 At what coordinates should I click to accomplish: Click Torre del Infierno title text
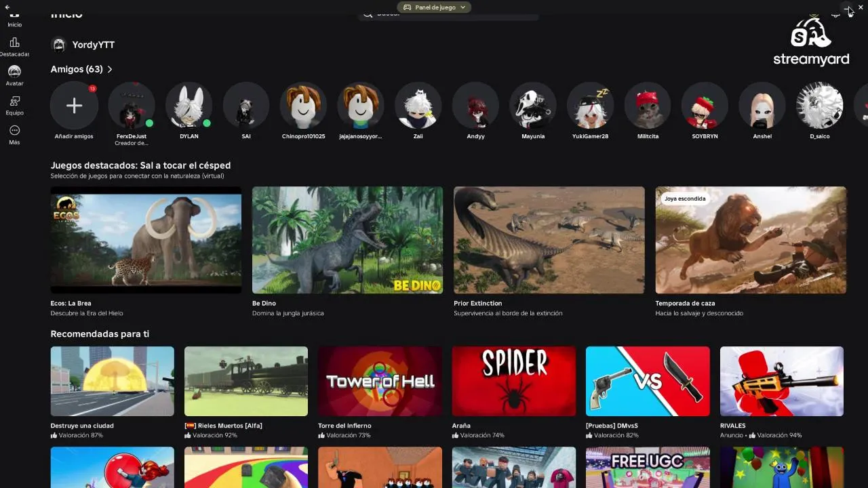coord(344,426)
